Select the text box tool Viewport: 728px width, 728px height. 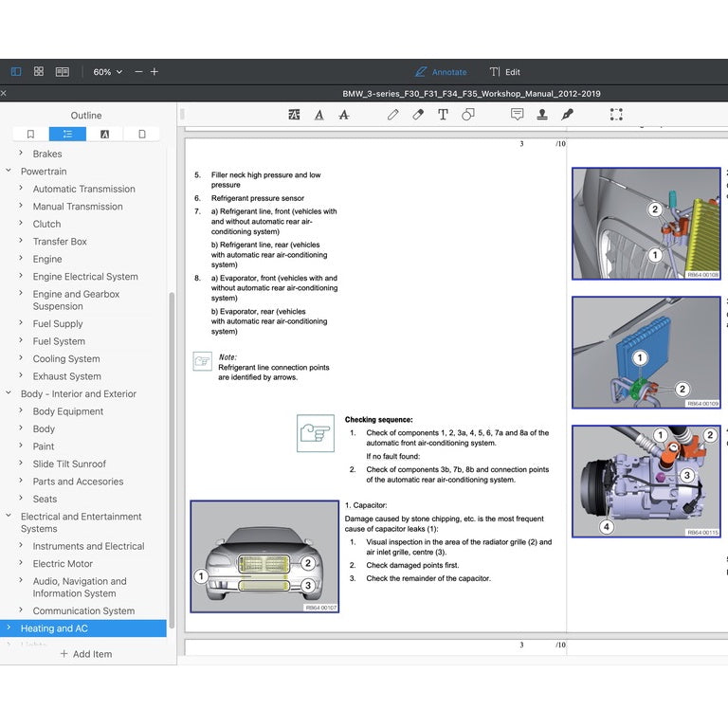click(443, 114)
